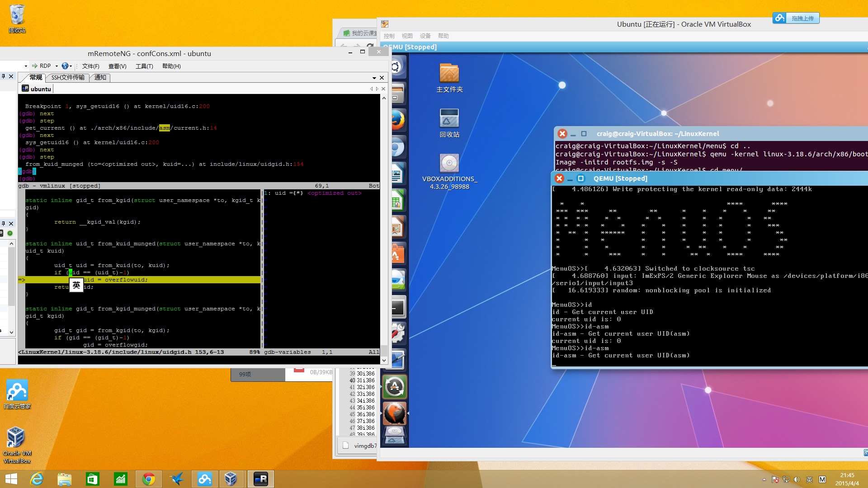Image resolution: width=868 pixels, height=488 pixels.
Task: Select the mRemoteNG icon on taskbar
Action: coord(261,479)
